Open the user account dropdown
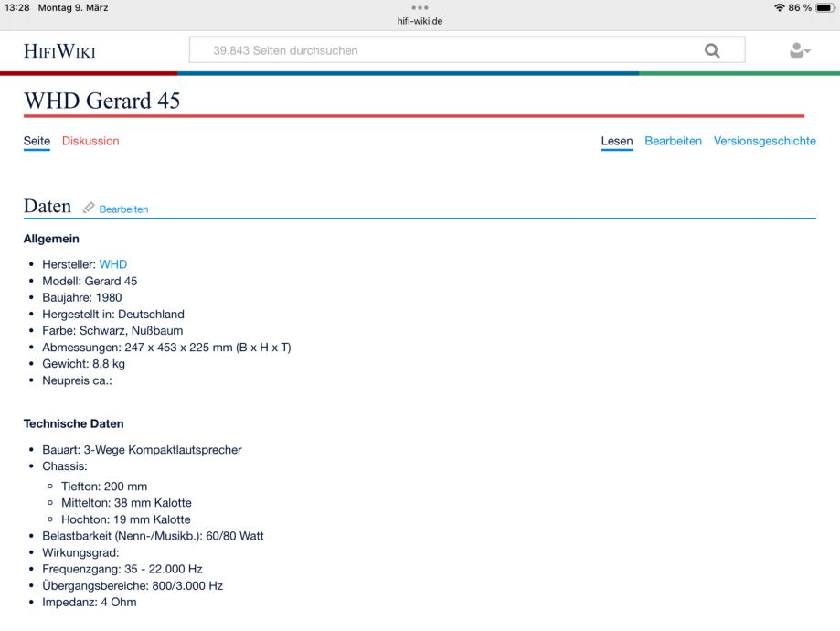 click(800, 50)
